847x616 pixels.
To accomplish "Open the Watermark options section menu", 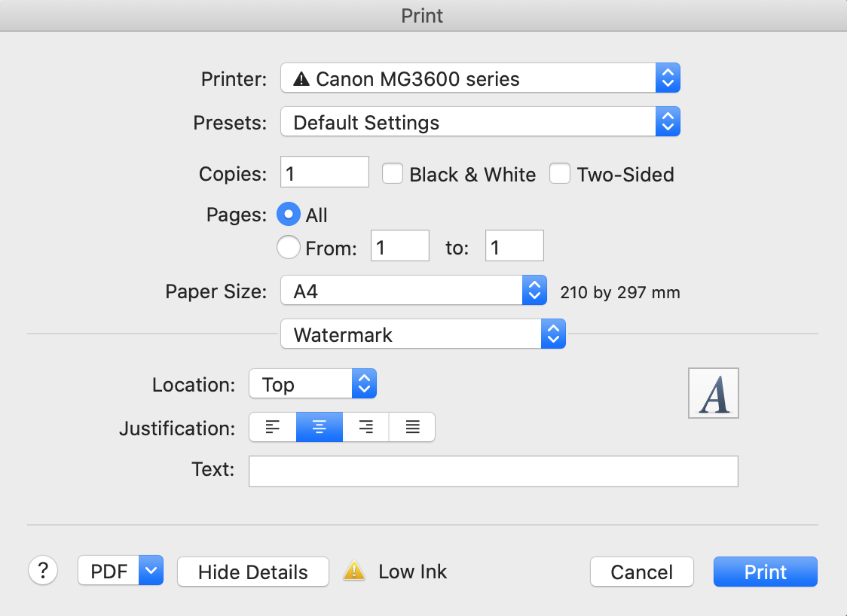I will [x=422, y=334].
